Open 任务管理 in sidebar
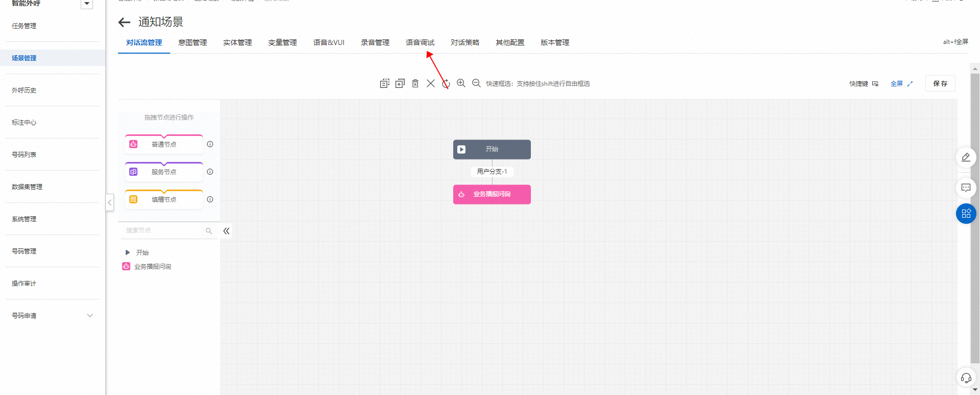 click(x=24, y=26)
